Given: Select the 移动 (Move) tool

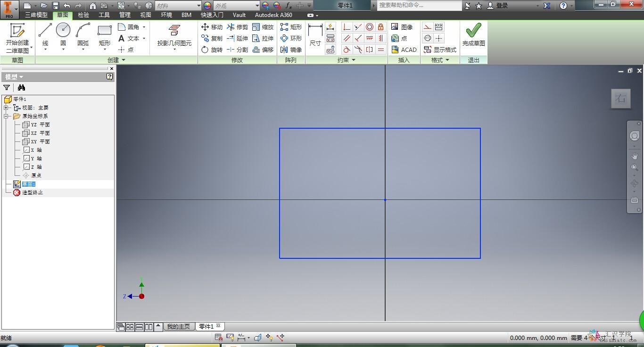Looking at the screenshot, I should (212, 27).
